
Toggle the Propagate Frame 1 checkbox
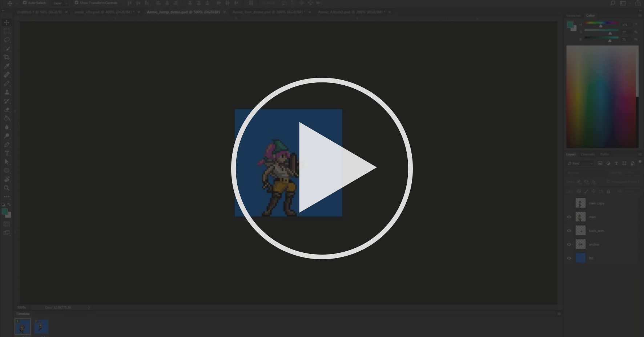608,182
